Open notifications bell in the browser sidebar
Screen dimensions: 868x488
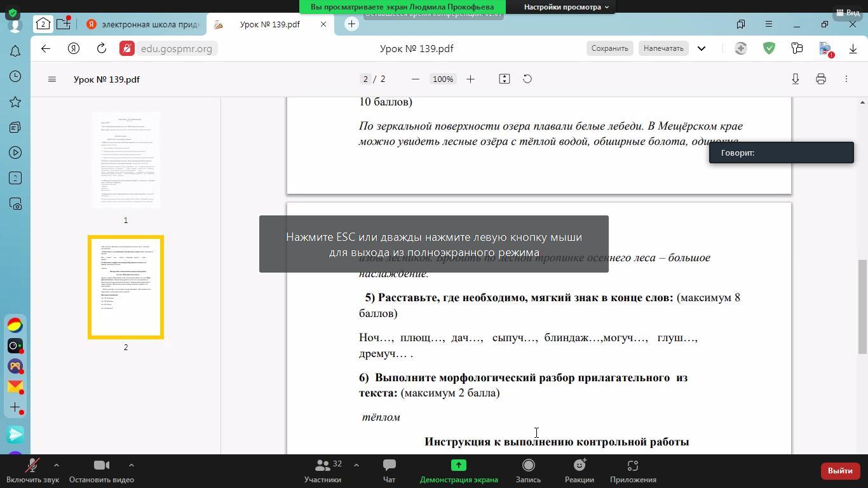15,51
